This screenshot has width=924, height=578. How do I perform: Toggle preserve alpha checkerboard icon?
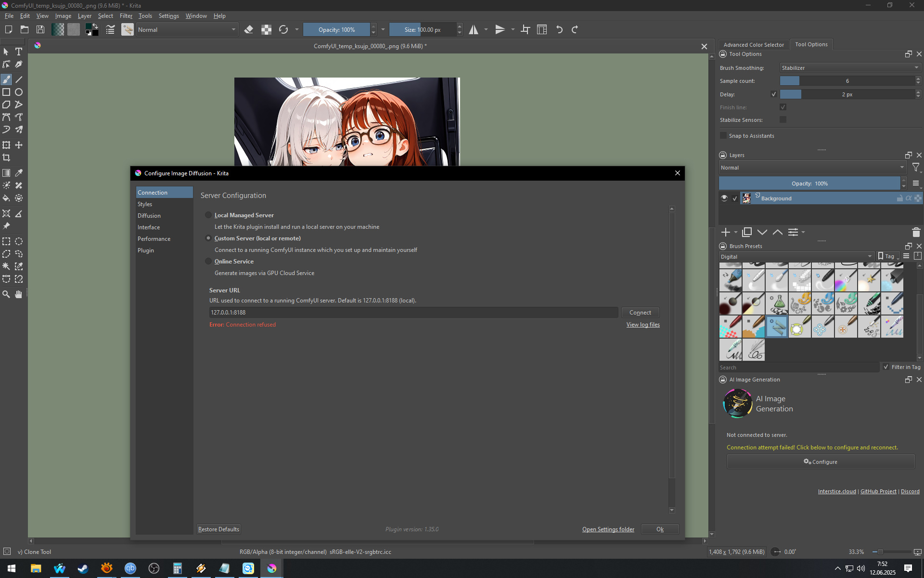click(266, 30)
